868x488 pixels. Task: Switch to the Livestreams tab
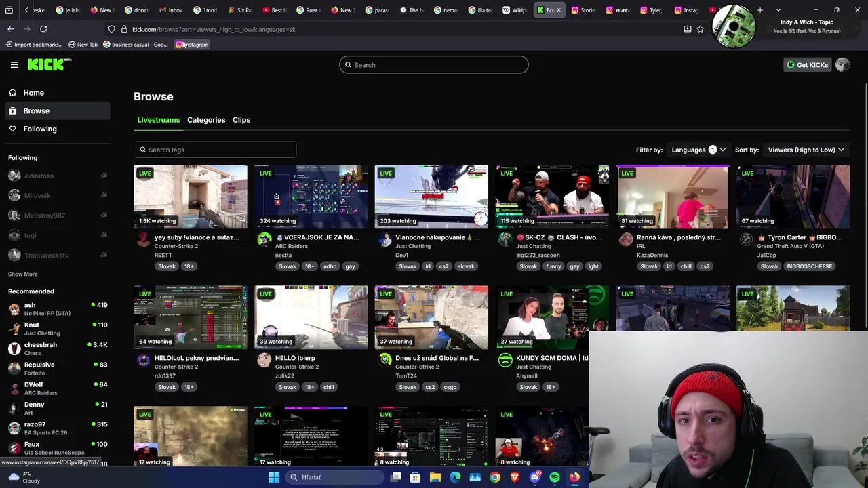[x=159, y=120]
